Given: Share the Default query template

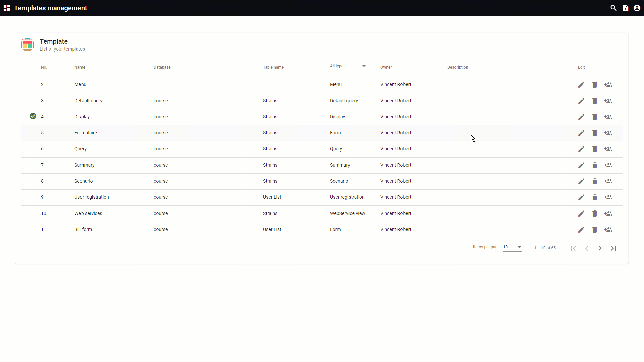Looking at the screenshot, I should coord(608,101).
